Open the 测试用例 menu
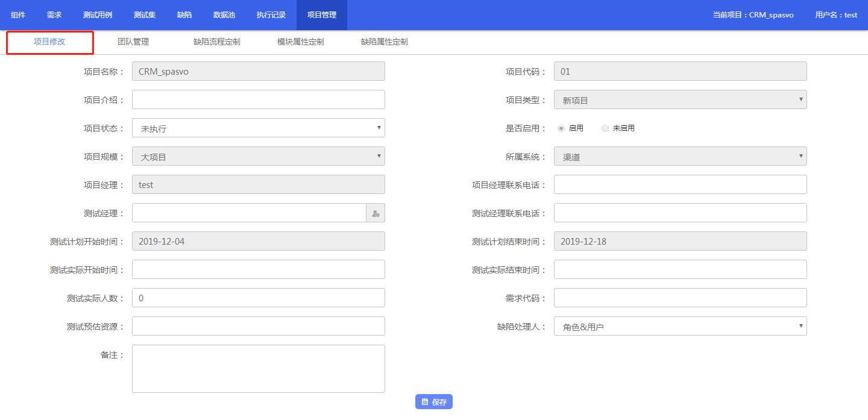 pos(98,15)
